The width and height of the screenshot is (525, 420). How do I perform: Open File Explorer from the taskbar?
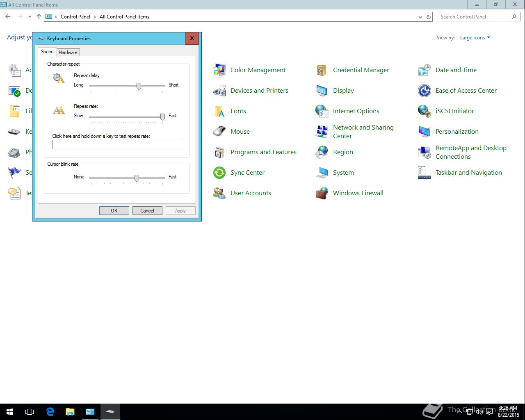tap(70, 412)
